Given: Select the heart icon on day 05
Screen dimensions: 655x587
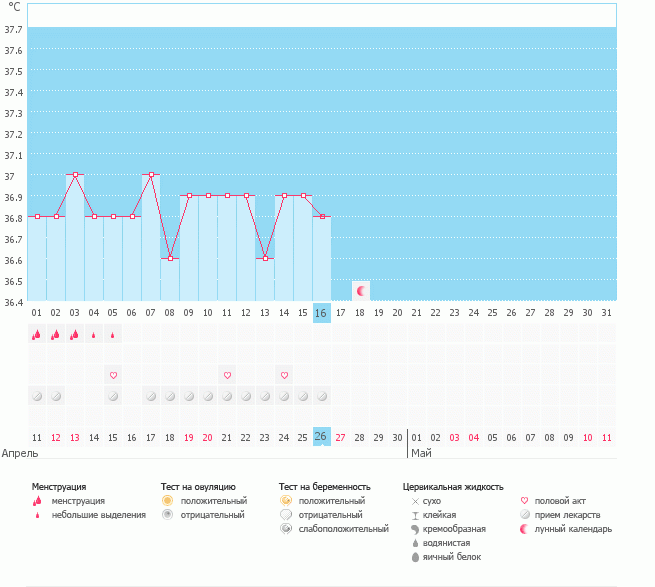Looking at the screenshot, I should (113, 375).
